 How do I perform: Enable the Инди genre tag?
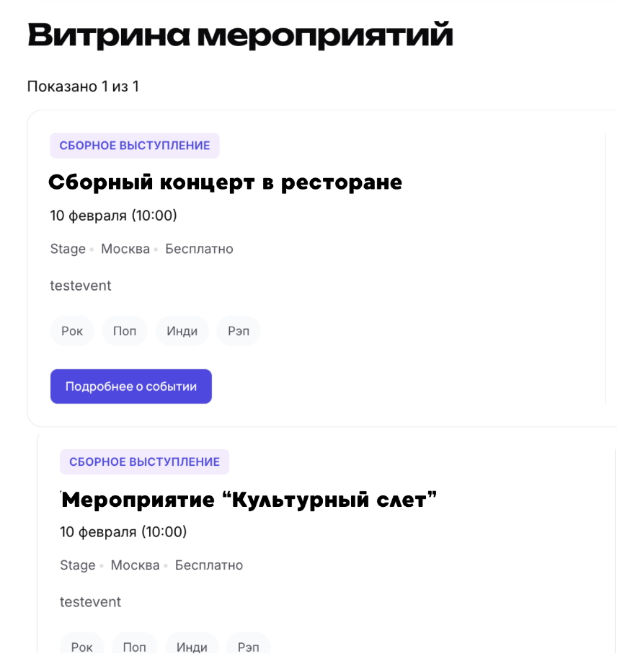point(182,331)
